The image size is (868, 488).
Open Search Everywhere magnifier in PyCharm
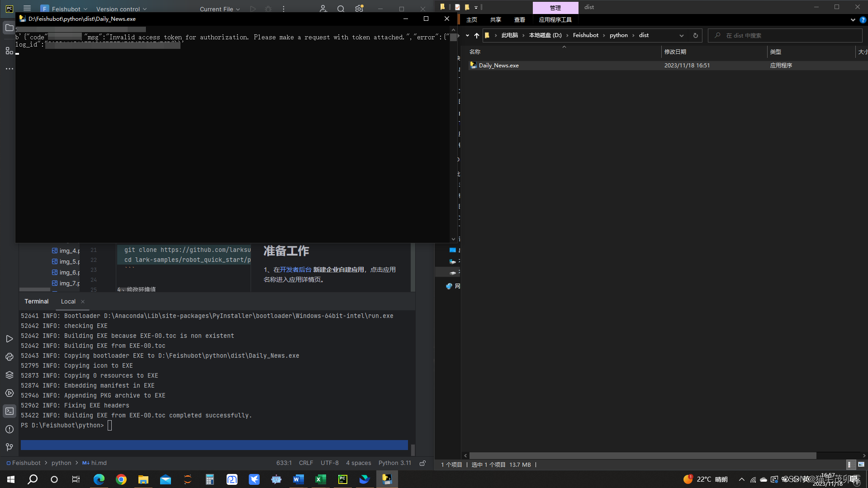(341, 9)
